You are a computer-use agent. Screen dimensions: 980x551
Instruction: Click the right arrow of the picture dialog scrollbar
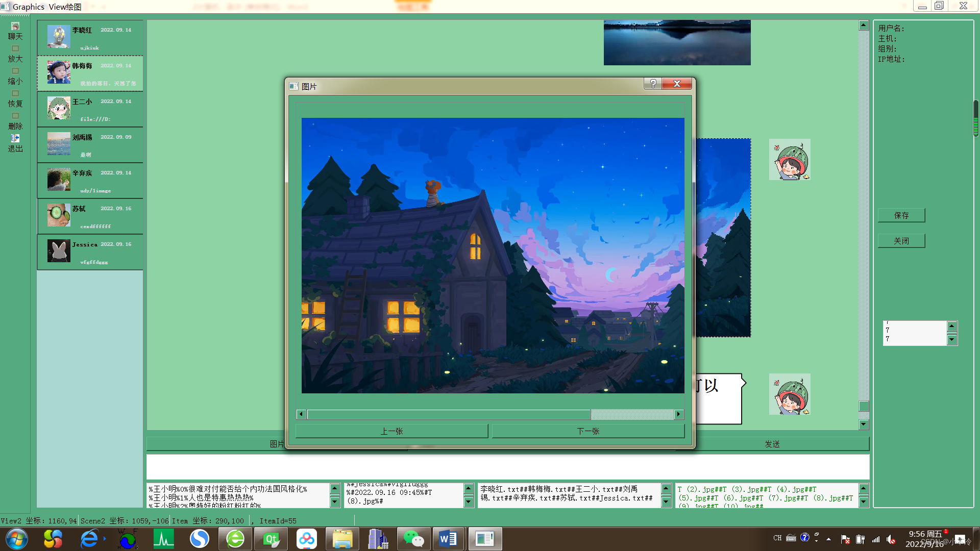coord(678,414)
